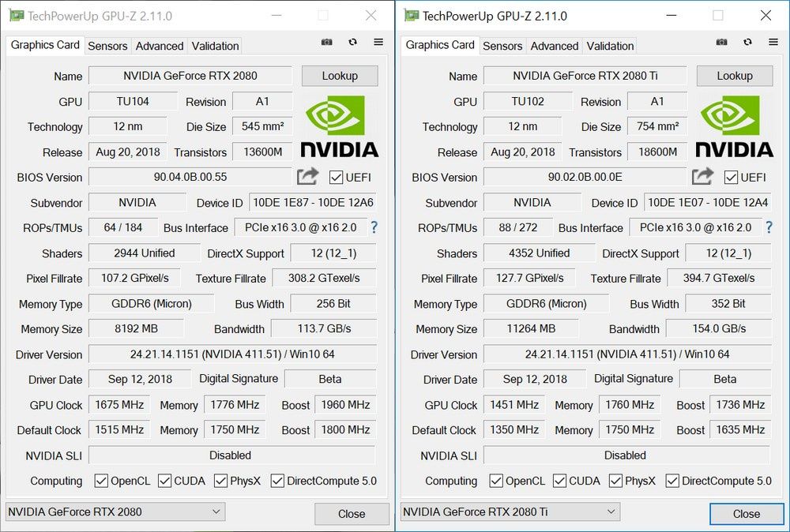The height and width of the screenshot is (532, 790).
Task: Toggle UEFI checkbox in RTX 2080 Ti window
Action: [x=731, y=177]
